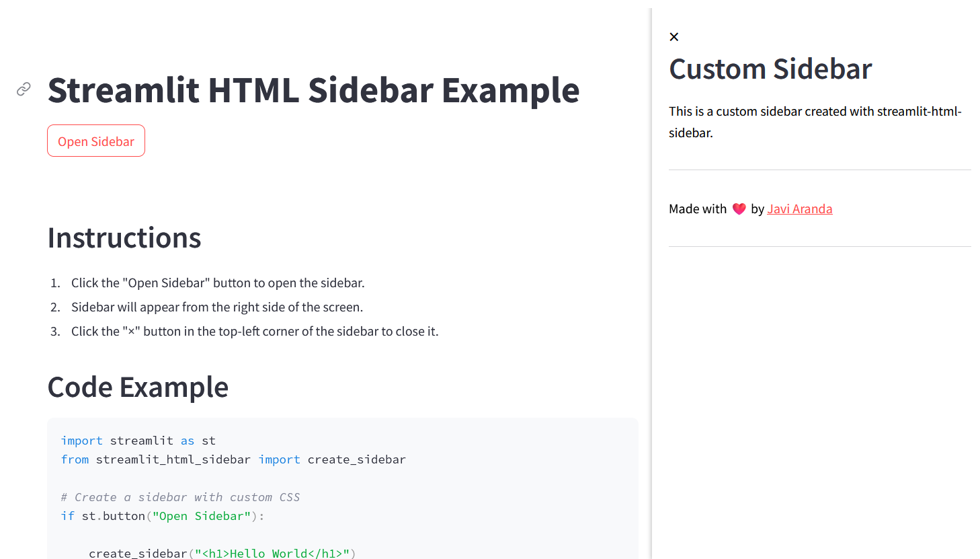Click instruction step 1 about the Open Sidebar button
The image size is (980, 559).
(218, 283)
